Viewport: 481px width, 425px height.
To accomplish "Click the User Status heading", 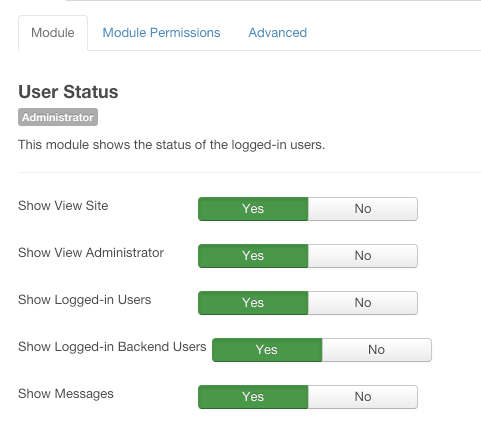I will click(68, 92).
